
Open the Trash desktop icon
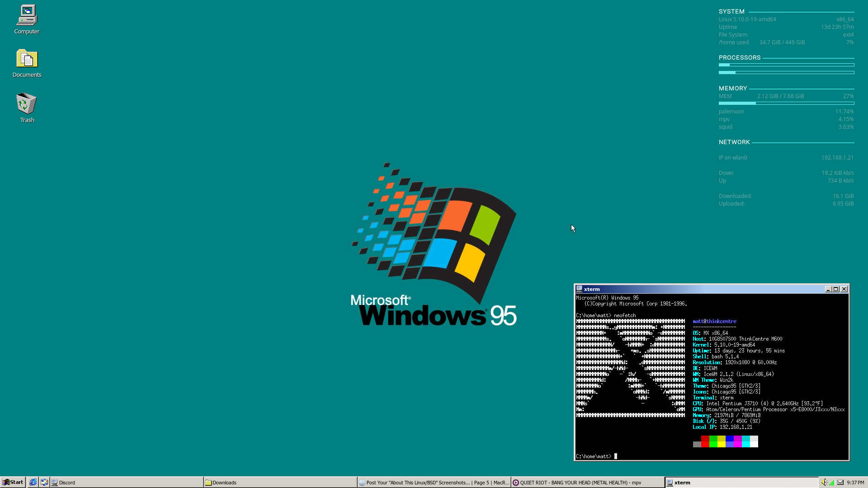coord(27,108)
